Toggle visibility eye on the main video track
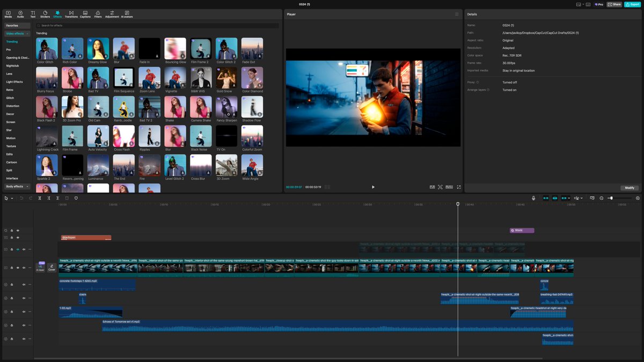Screen dimensions: 644x362 [x=18, y=267]
